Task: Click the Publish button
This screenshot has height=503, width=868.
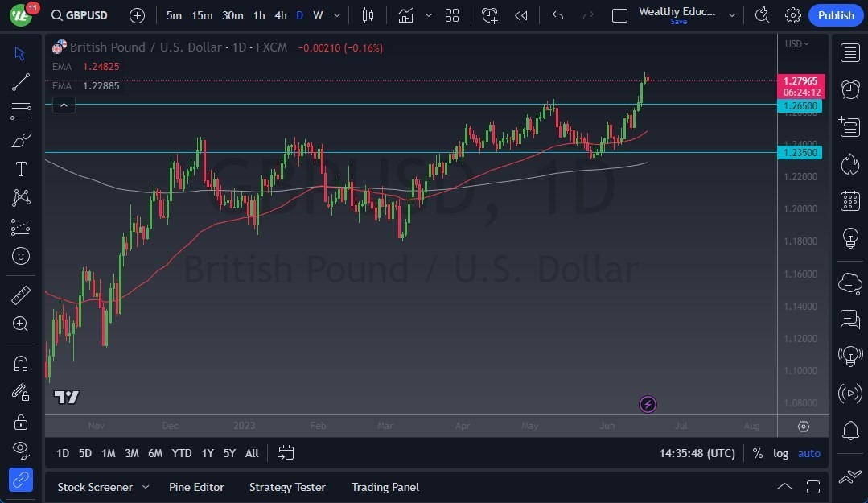Action: [x=835, y=14]
